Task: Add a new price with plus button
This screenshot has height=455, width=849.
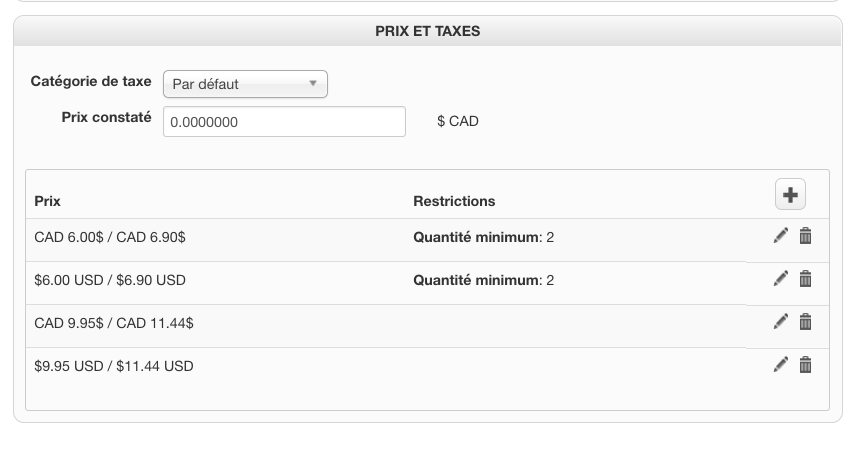Action: point(790,196)
